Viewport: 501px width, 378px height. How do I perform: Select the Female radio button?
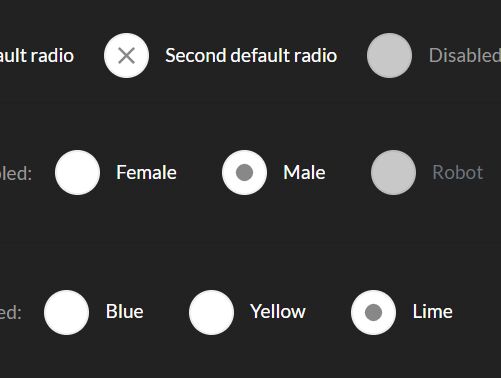tap(77, 172)
